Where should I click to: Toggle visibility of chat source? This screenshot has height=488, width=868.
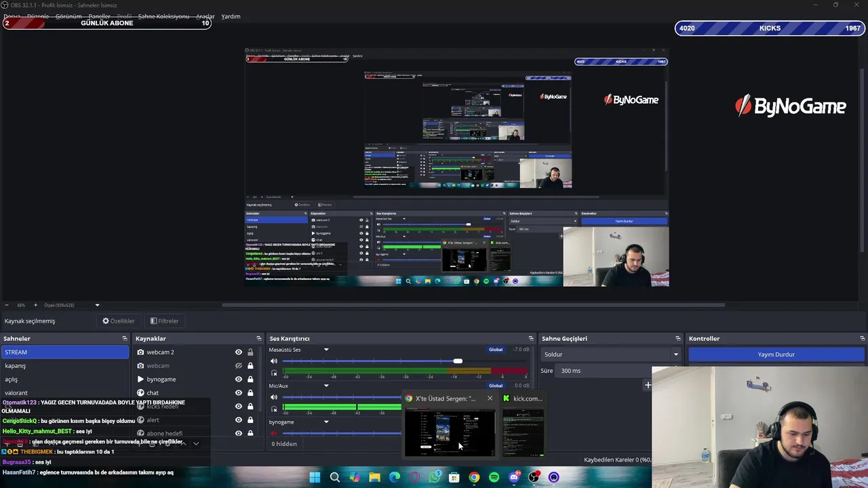pos(239,392)
